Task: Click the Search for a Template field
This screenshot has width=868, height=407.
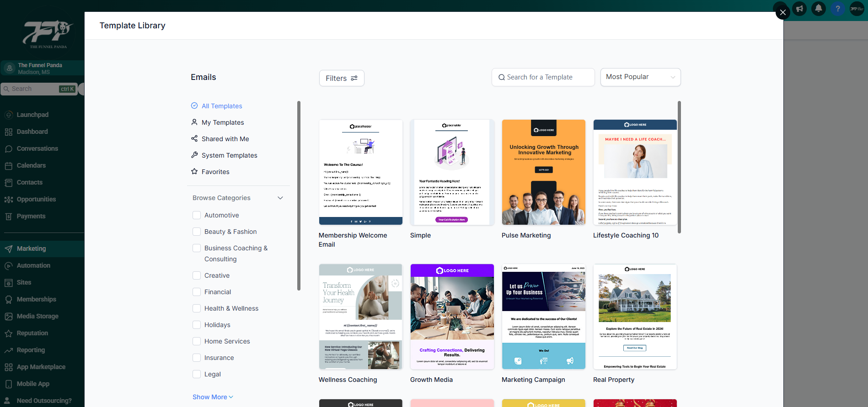Action: point(543,77)
